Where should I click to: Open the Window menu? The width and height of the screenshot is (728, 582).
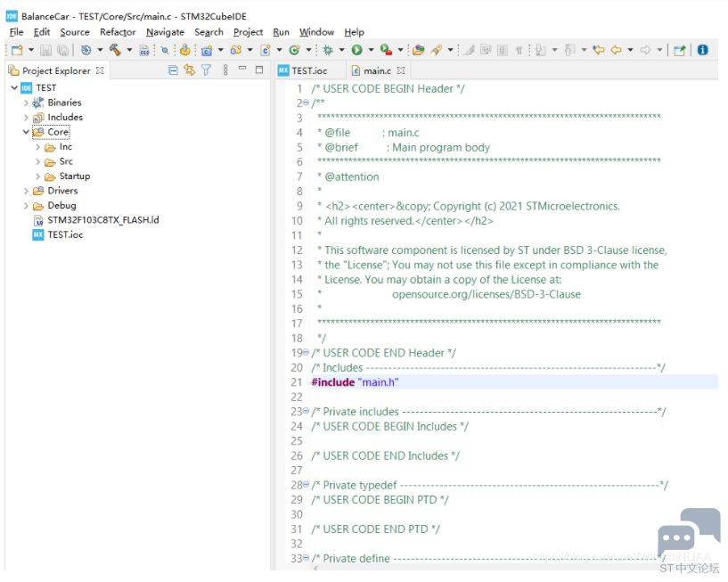pos(316,32)
